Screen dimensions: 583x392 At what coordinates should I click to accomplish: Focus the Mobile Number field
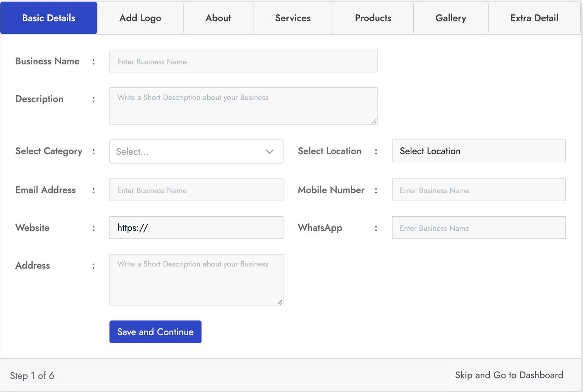(478, 190)
